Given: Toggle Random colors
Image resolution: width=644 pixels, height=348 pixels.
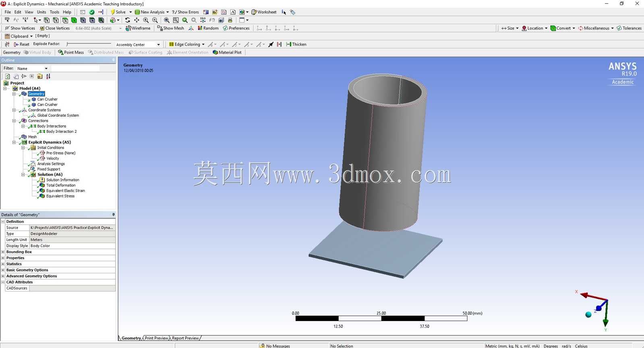Looking at the screenshot, I should [x=208, y=28].
